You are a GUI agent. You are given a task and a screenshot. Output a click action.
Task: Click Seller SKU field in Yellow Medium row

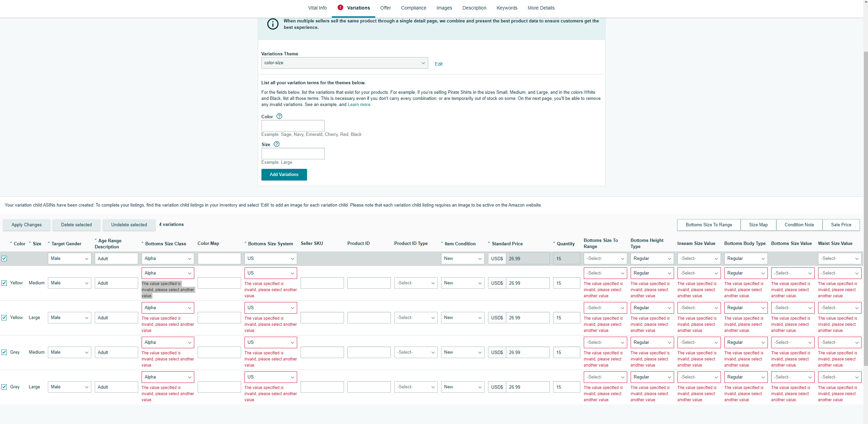pos(322,283)
